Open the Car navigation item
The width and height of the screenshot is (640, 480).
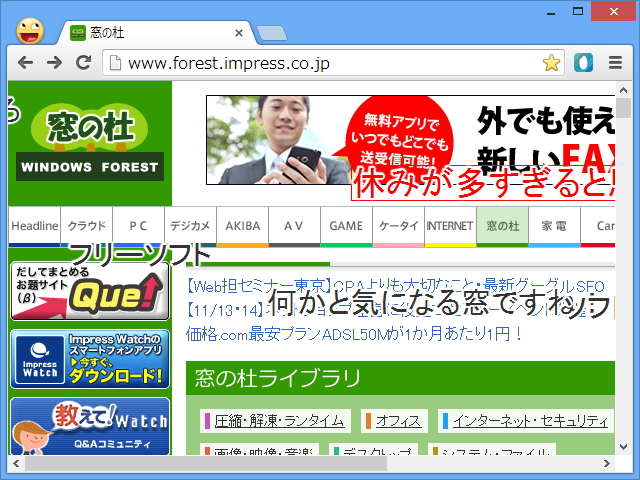pos(598,227)
